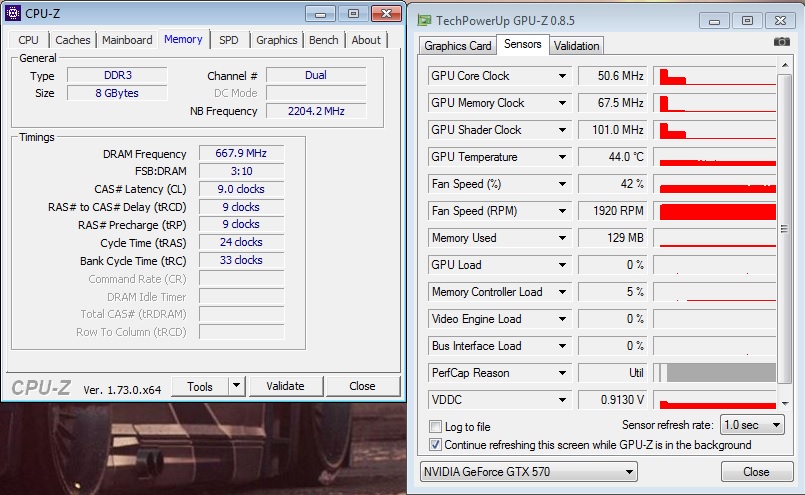805x495 pixels.
Task: Change the sensor refresh rate dropdown
Action: [x=752, y=425]
